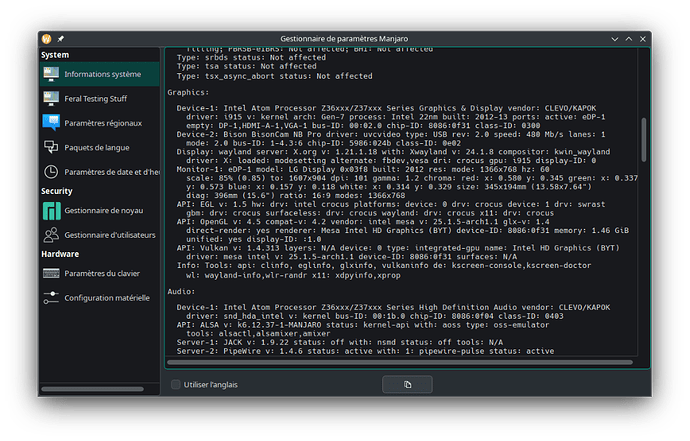Select the Paquets de langue icon
Image resolution: width=690 pixels, height=441 pixels.
(51, 147)
